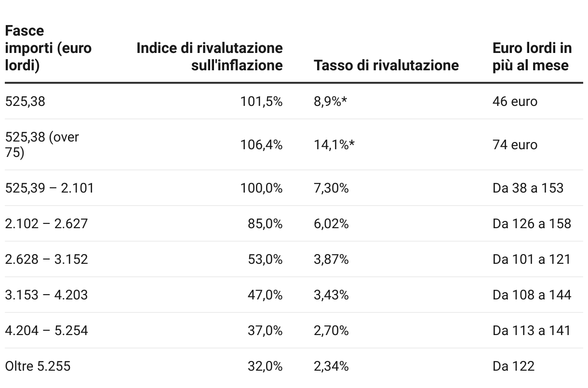Click the 'Fasce importi (euro lordi)' column header
The image size is (588, 388).
(x=48, y=48)
